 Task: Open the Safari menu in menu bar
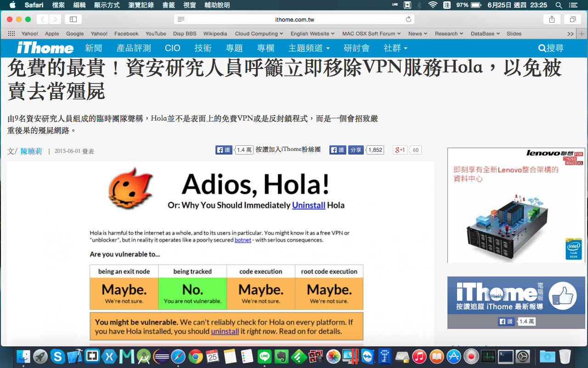34,5
